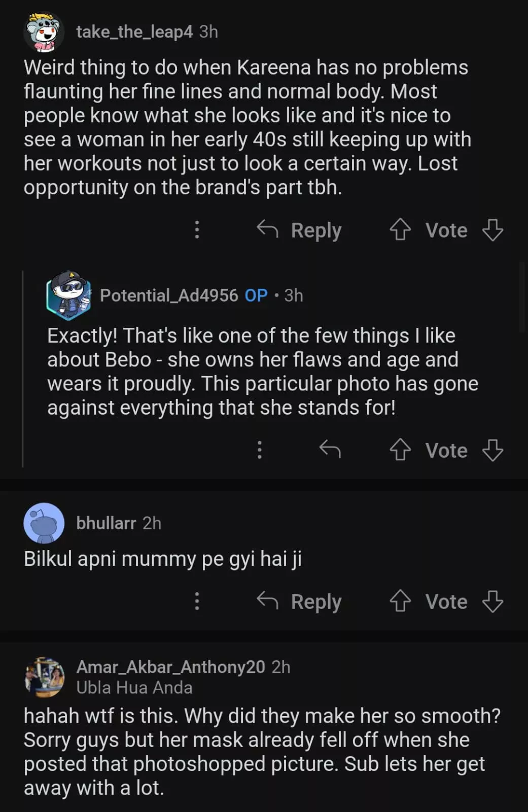Open three-dot menu on Potential_Ad4956's reply
The width and height of the screenshot is (528, 812).
coord(260,450)
